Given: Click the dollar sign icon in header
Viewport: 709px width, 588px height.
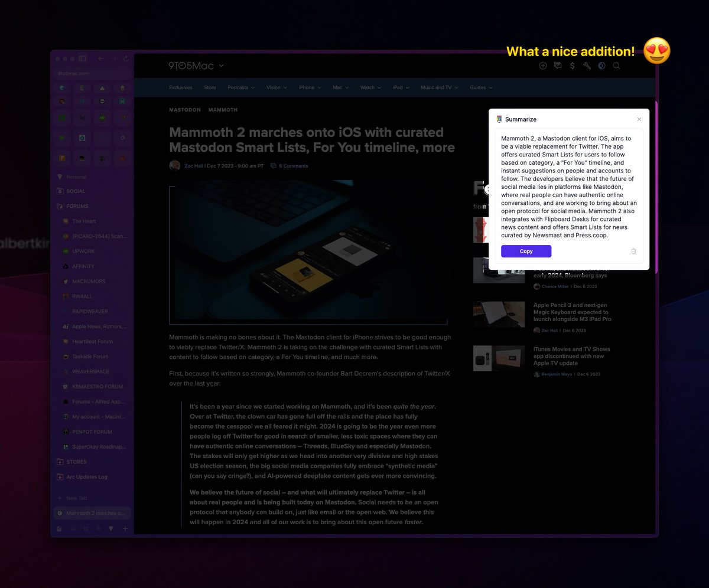Looking at the screenshot, I should coord(573,66).
